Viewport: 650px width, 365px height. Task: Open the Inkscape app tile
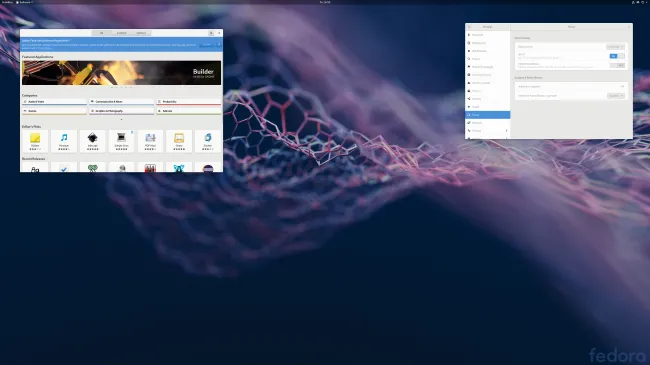click(x=92, y=141)
